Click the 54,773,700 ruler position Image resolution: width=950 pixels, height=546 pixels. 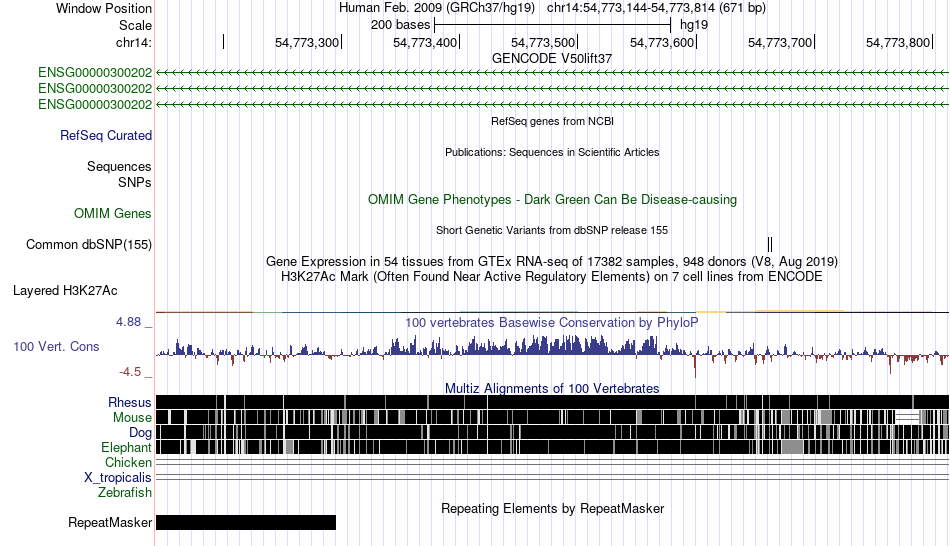click(780, 42)
